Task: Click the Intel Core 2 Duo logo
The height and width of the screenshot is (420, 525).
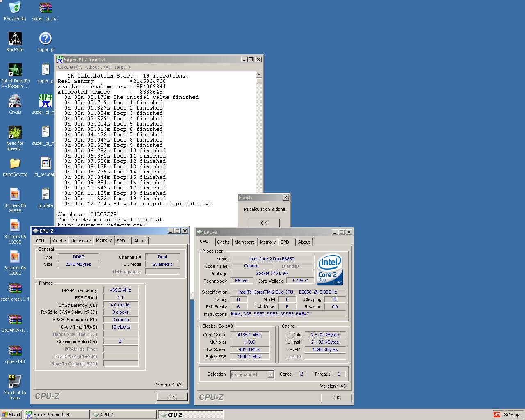Action: click(x=330, y=270)
